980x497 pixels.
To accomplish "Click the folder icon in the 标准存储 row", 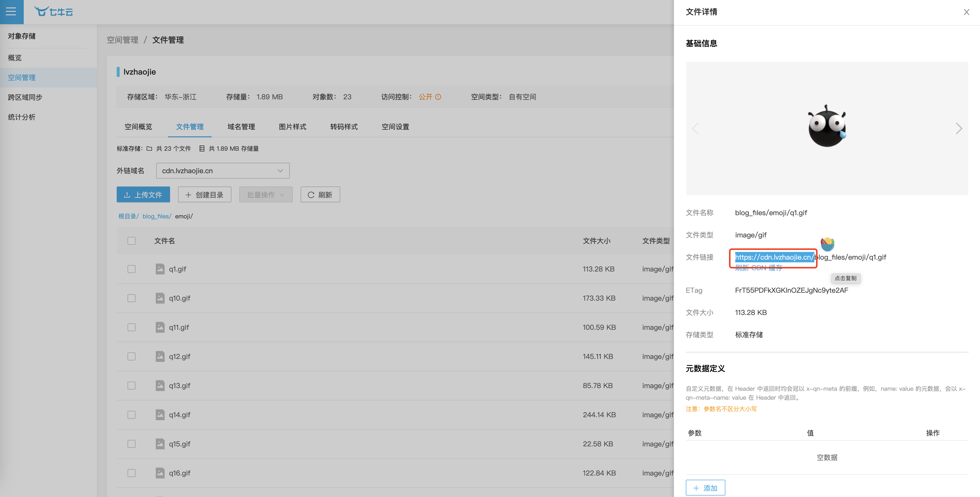I will tap(149, 148).
